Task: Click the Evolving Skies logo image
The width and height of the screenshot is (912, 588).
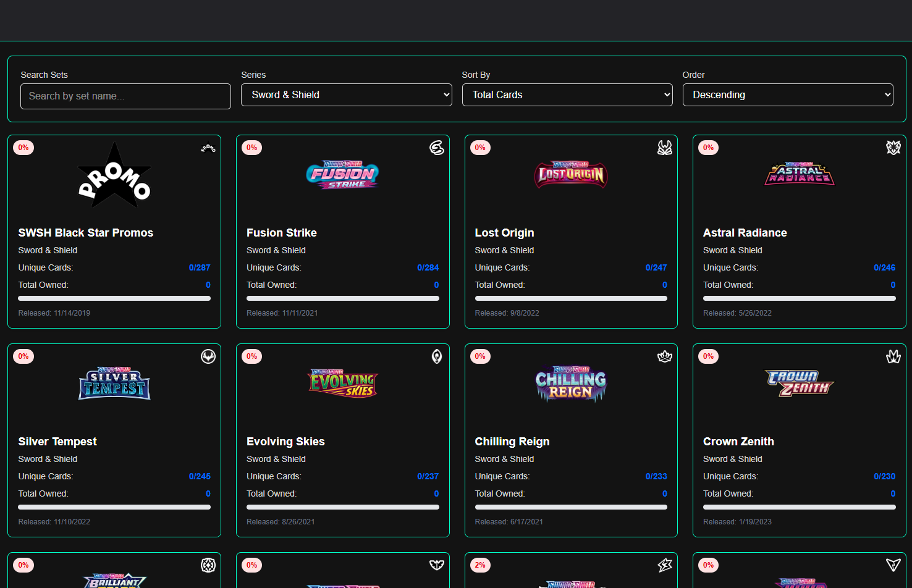Action: coord(343,383)
